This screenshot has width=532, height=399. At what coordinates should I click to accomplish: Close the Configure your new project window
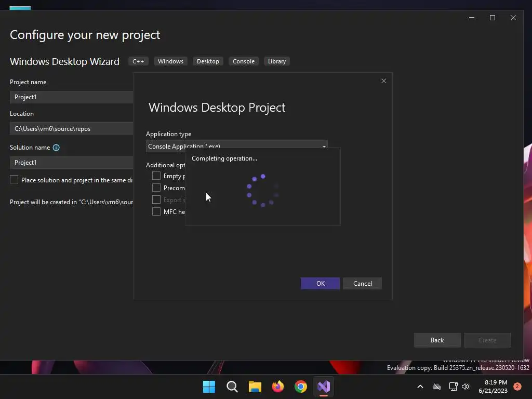[x=513, y=18]
